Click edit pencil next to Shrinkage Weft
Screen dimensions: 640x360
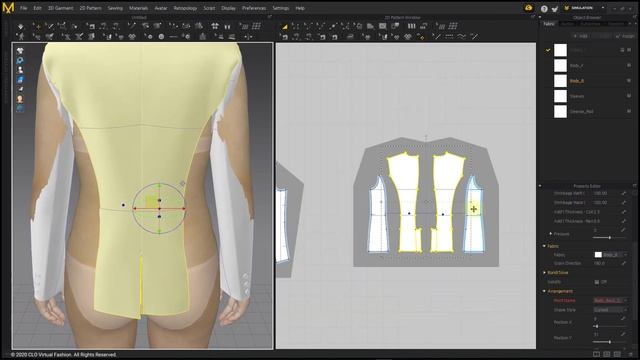(624, 193)
